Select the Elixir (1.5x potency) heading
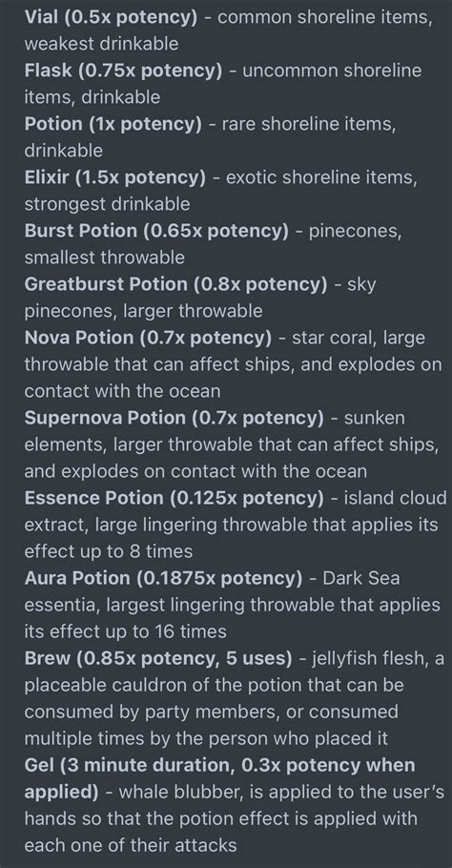Screen dimensions: 452x868 pyautogui.click(x=114, y=177)
